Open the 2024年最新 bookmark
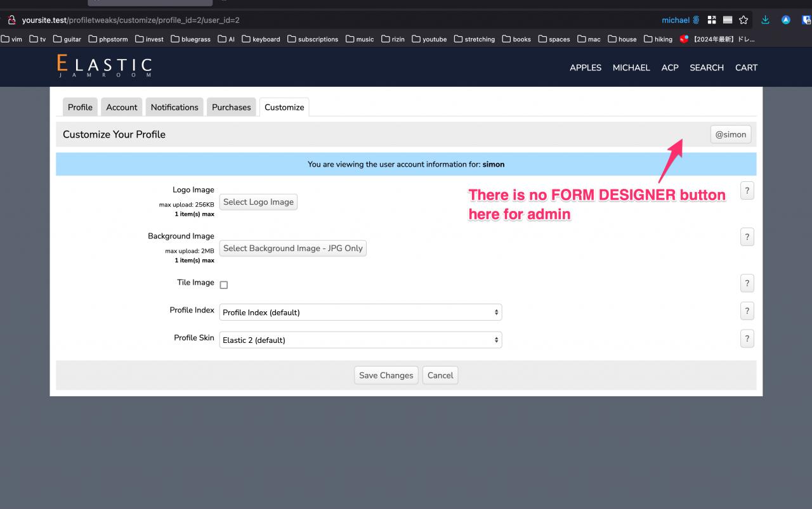812x509 pixels. tap(717, 39)
